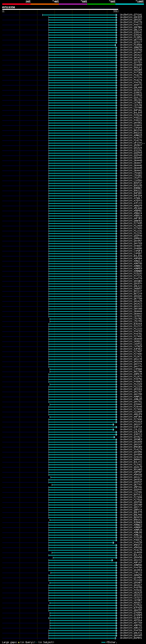The image size is (146, 644).
Task: Click the cyan alignment bar for UniRef100_Q7Y1A1
Action: pyautogui.click(x=80, y=15)
